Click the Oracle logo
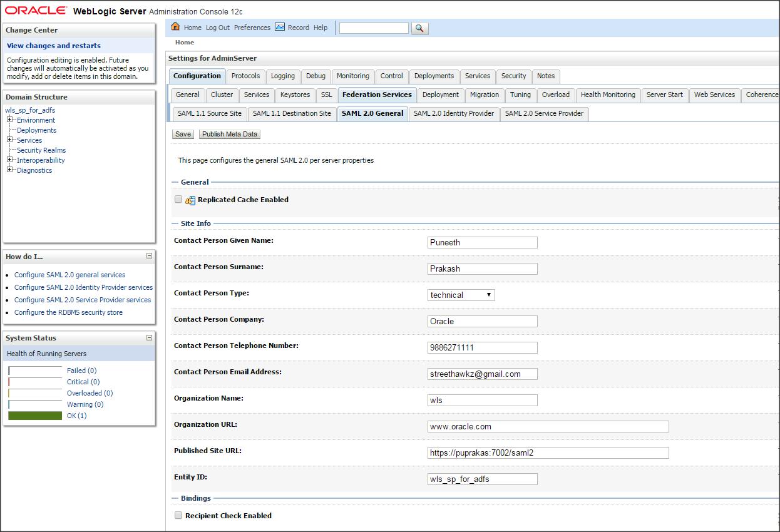Viewport: 780px width, 532px height. click(x=36, y=11)
